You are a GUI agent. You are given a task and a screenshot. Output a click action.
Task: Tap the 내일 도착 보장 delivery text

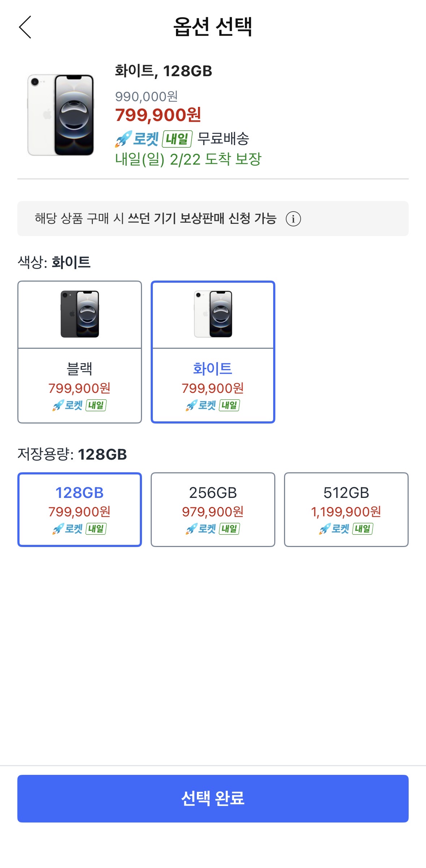tap(188, 159)
